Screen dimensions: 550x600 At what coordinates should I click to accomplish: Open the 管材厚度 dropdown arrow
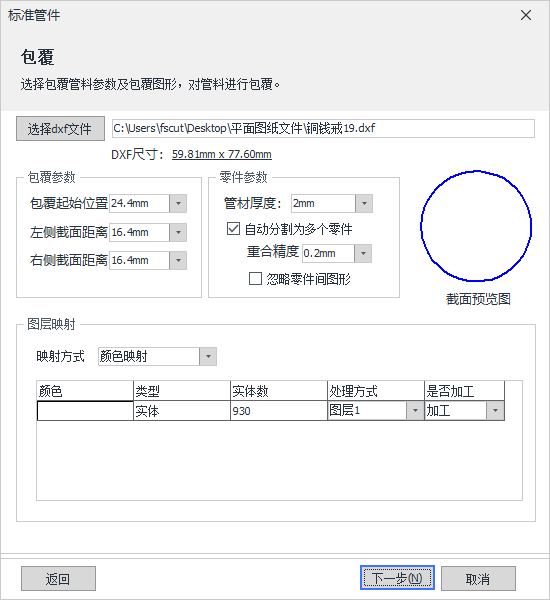(x=364, y=204)
